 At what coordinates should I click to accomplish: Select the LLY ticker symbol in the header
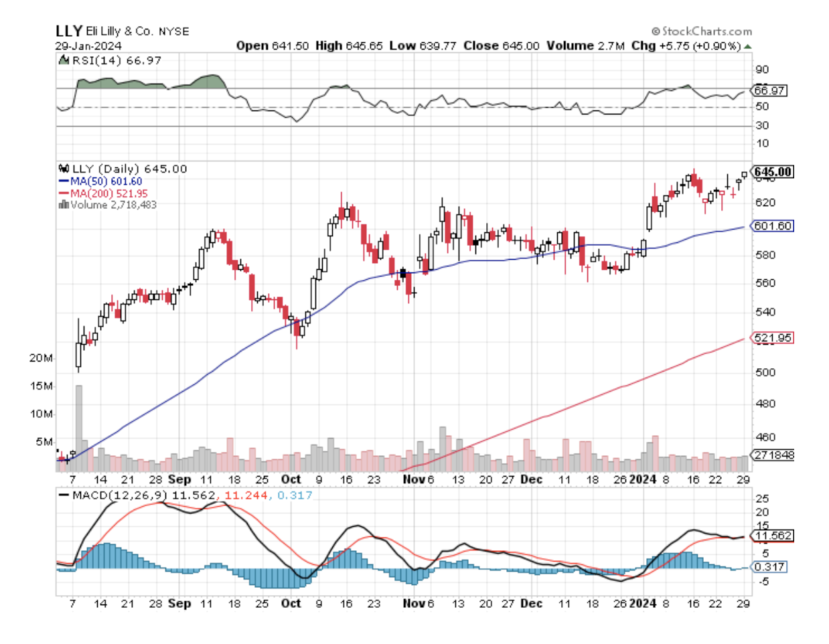pyautogui.click(x=69, y=31)
